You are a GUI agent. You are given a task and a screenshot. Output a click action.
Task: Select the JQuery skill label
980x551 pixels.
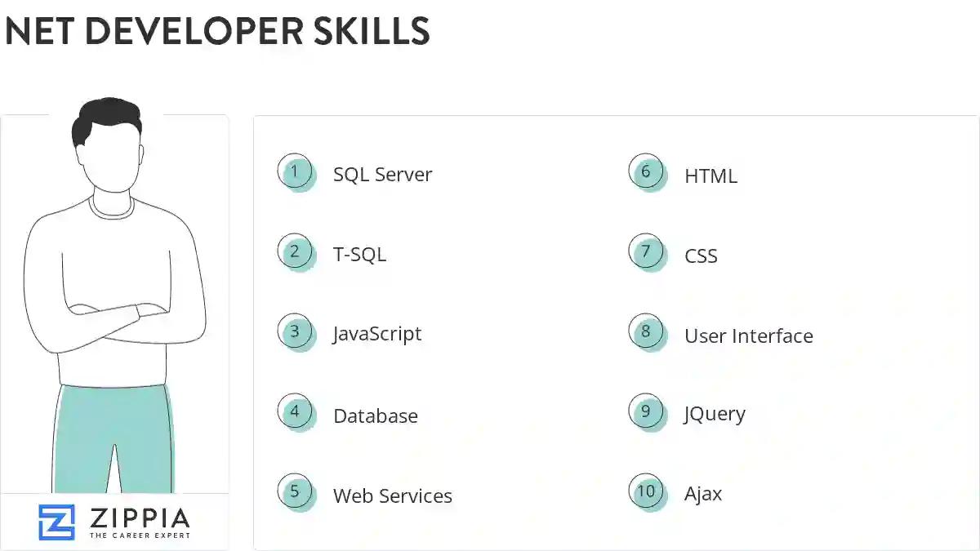tap(715, 413)
